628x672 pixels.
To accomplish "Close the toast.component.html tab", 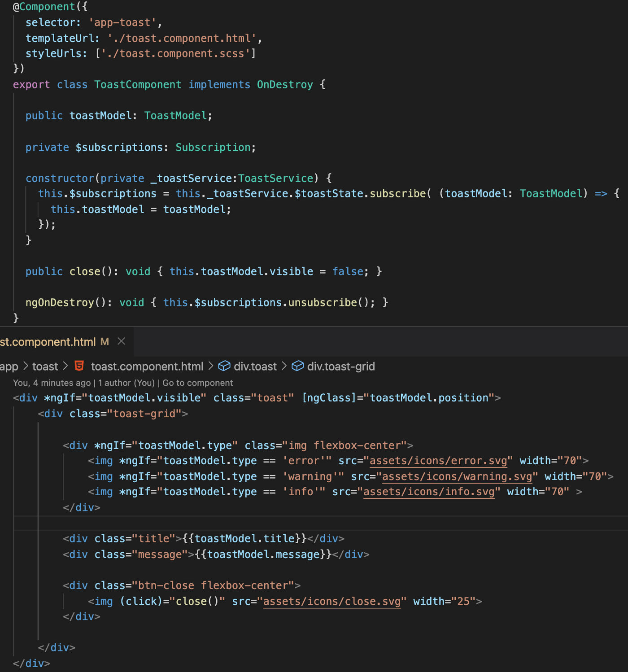I will pyautogui.click(x=121, y=341).
